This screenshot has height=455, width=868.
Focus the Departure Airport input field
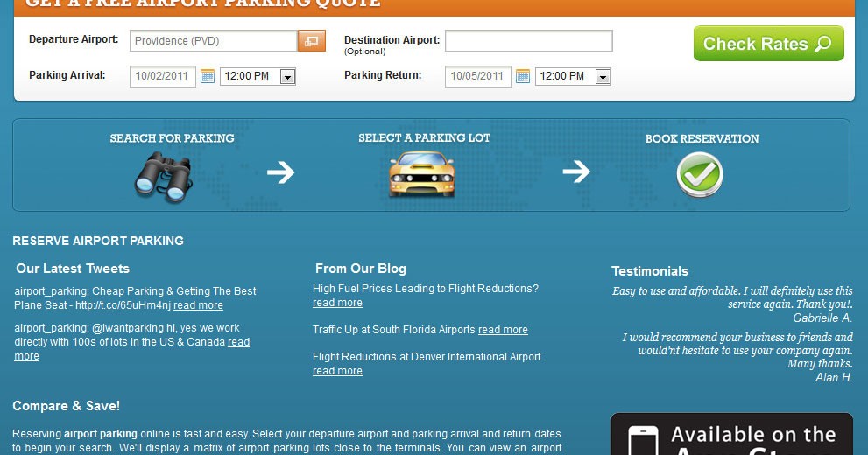[213, 41]
